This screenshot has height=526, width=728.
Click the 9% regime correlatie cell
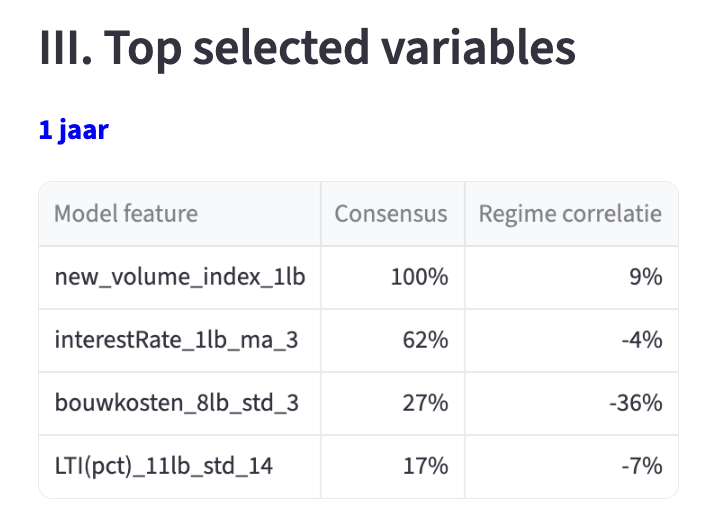[x=645, y=277]
